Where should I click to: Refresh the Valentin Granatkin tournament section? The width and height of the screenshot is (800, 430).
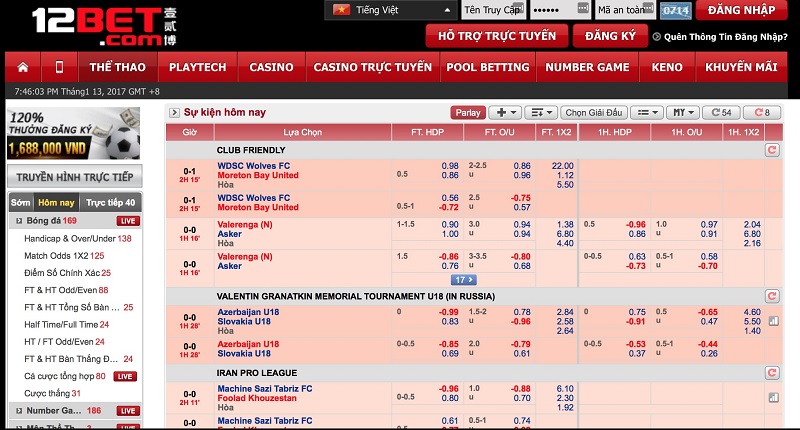pyautogui.click(x=772, y=296)
